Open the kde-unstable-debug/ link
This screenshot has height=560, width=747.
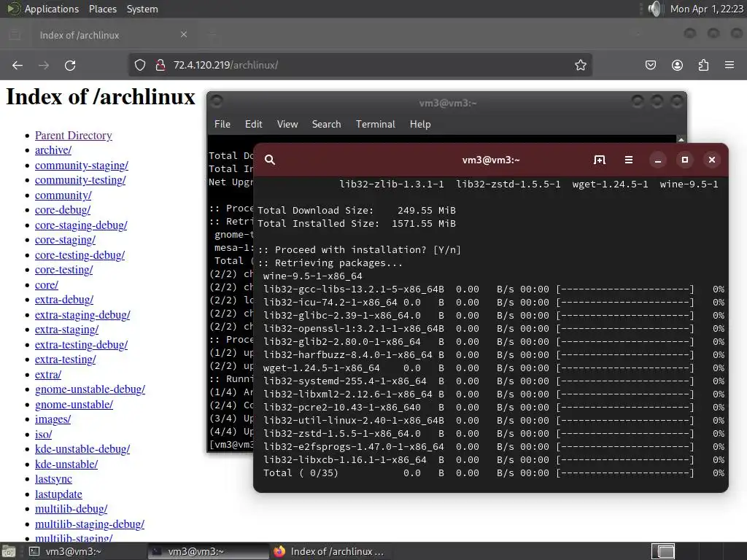coord(82,449)
